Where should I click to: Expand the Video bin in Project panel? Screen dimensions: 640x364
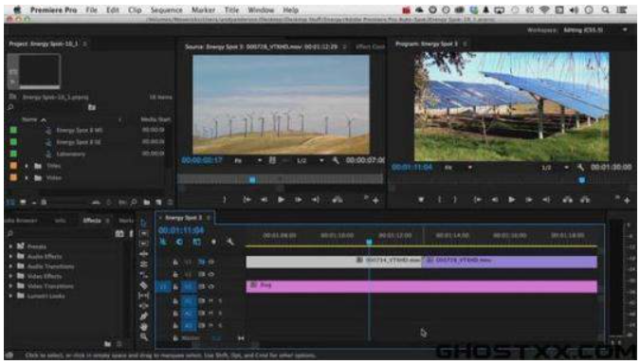(27, 178)
